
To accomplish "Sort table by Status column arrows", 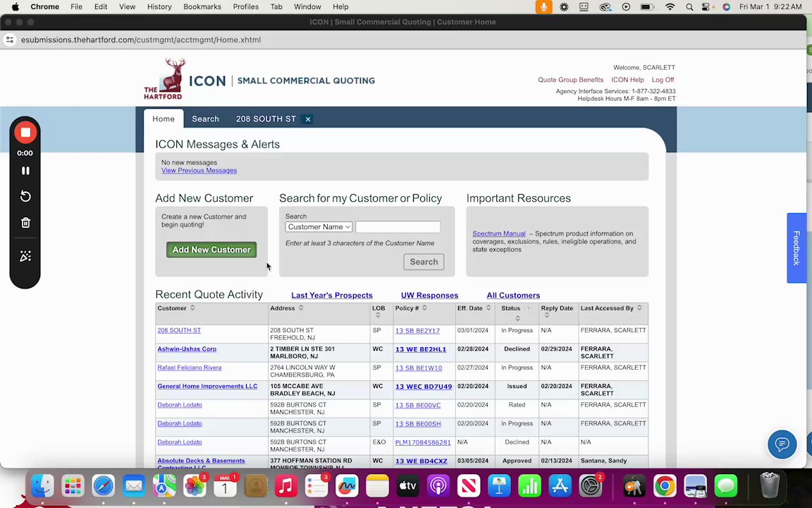I will pos(517,318).
